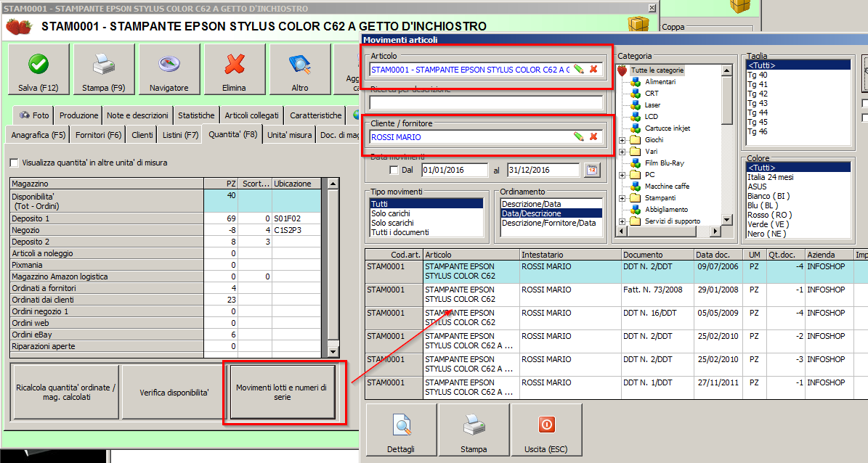The height and width of the screenshot is (463, 868).
Task: Click Stampa (F9) printer button
Action: 104,69
